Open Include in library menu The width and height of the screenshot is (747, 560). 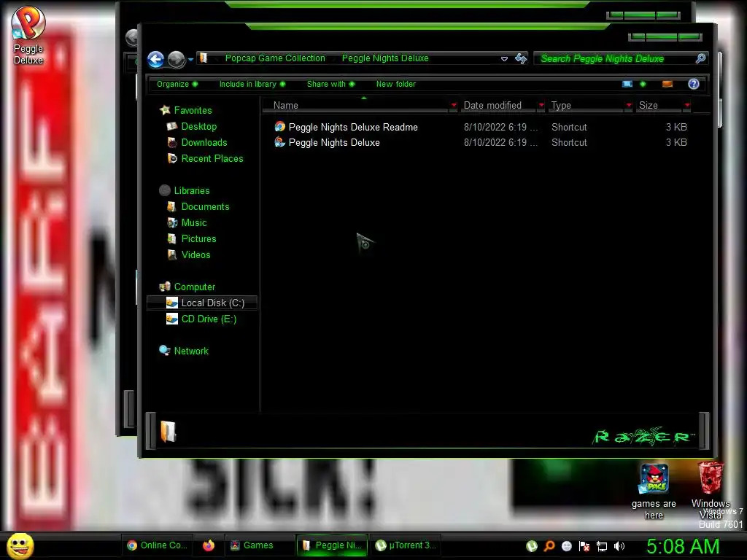click(252, 84)
